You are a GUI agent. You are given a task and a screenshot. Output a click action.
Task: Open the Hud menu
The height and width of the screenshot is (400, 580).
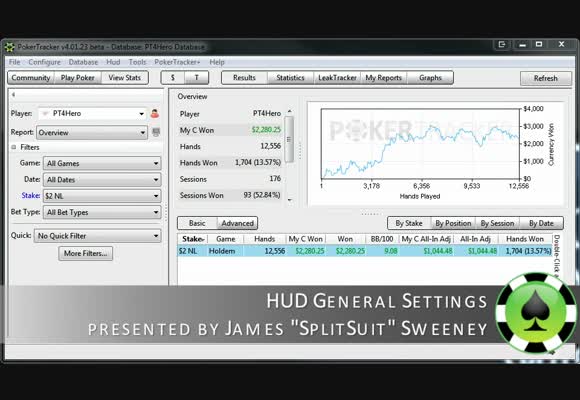tap(113, 62)
